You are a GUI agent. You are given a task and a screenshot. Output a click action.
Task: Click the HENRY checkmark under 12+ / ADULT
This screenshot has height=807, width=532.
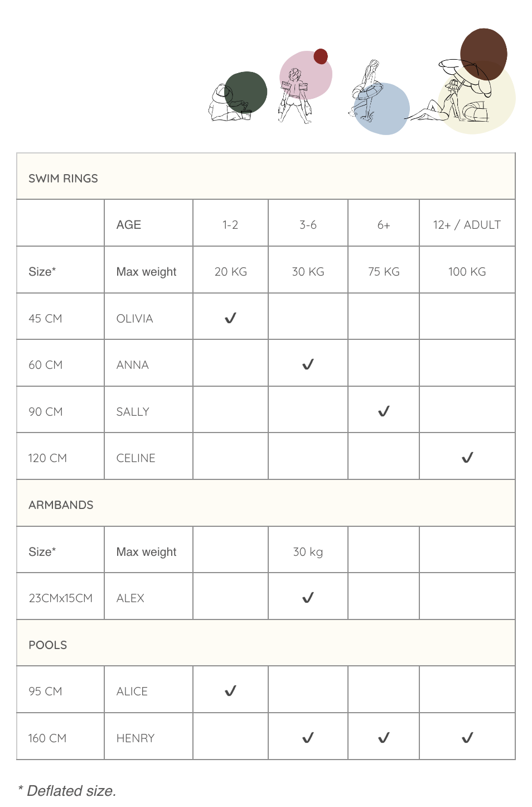(x=467, y=738)
